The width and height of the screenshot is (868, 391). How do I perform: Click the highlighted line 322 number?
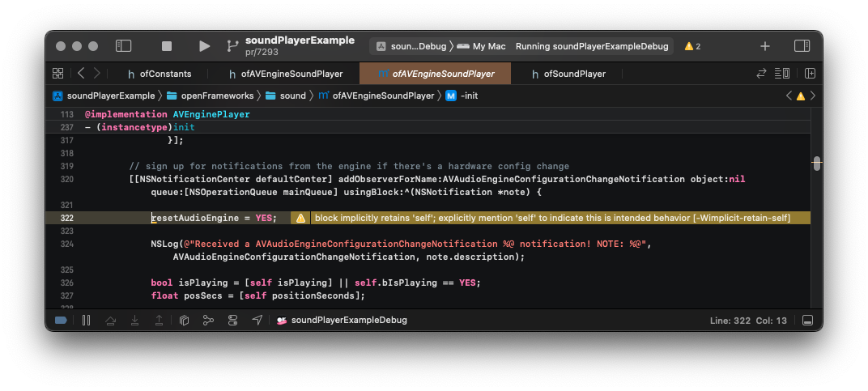pos(67,219)
